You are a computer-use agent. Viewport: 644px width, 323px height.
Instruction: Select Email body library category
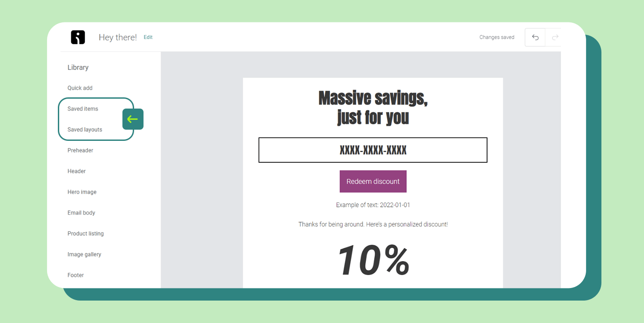tap(81, 213)
